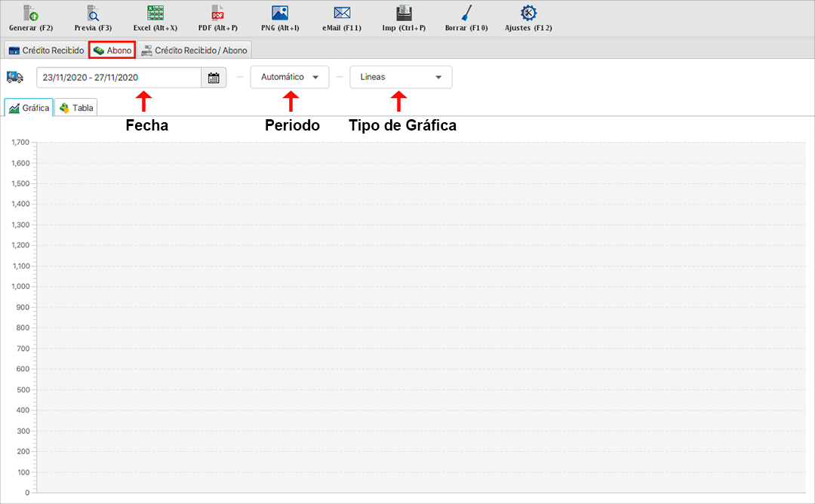Export the report with Excel (Alt+X)

[x=155, y=14]
